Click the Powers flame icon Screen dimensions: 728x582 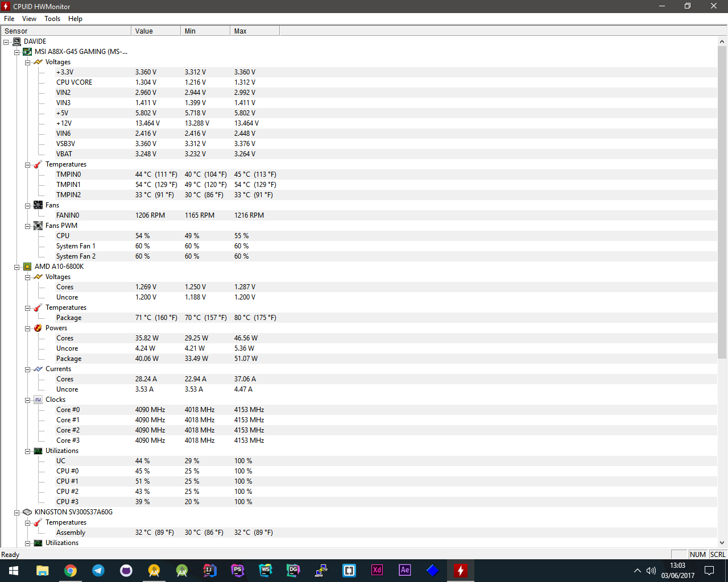tap(38, 328)
